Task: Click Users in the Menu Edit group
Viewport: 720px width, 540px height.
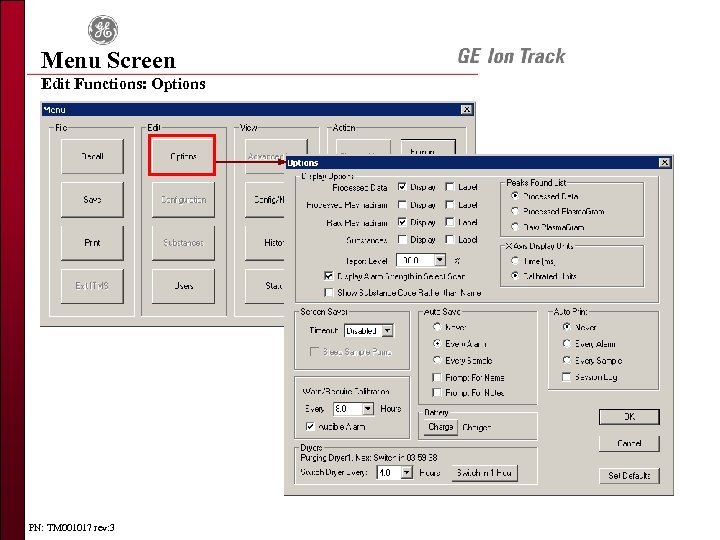Action: [183, 286]
